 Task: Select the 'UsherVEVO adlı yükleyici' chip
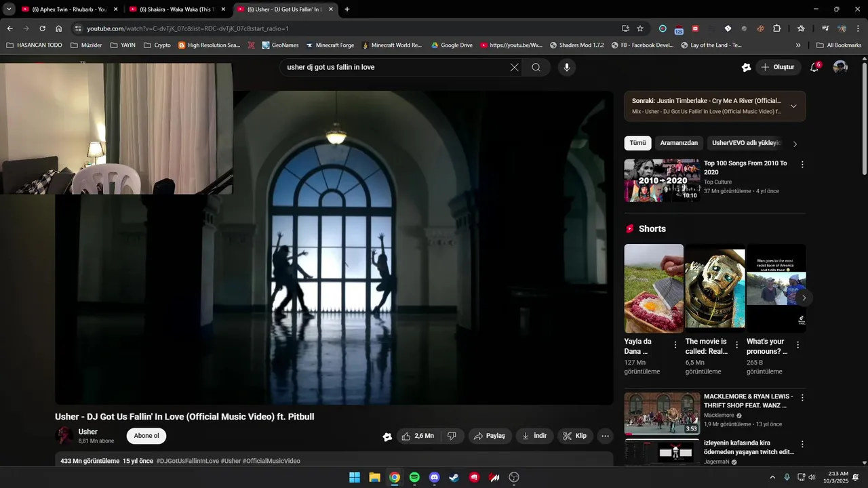click(746, 143)
